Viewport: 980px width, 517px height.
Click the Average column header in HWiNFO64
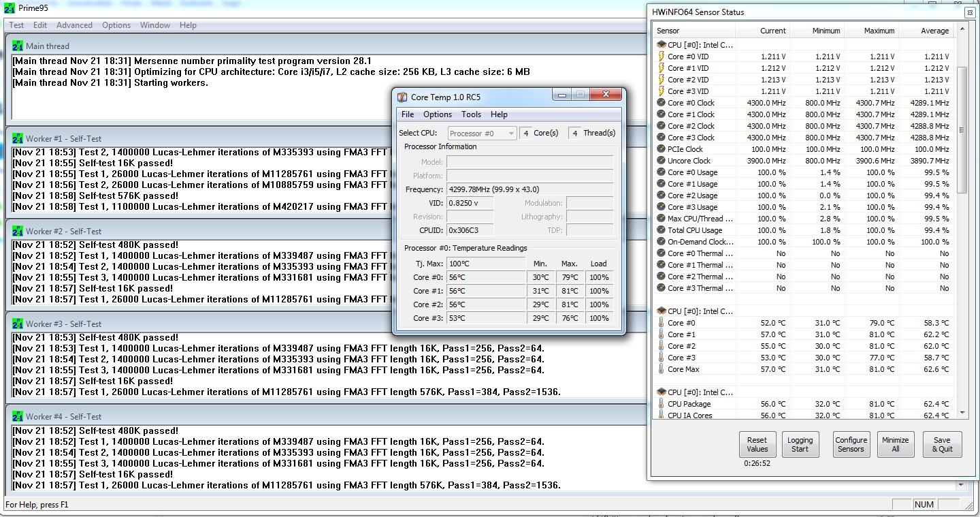click(x=926, y=31)
